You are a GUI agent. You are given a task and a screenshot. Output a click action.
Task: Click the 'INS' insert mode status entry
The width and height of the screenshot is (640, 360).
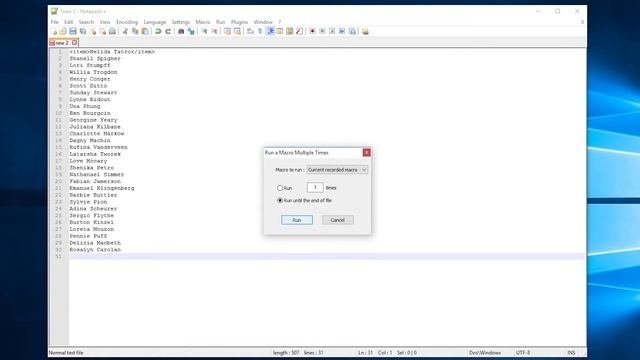tap(571, 353)
